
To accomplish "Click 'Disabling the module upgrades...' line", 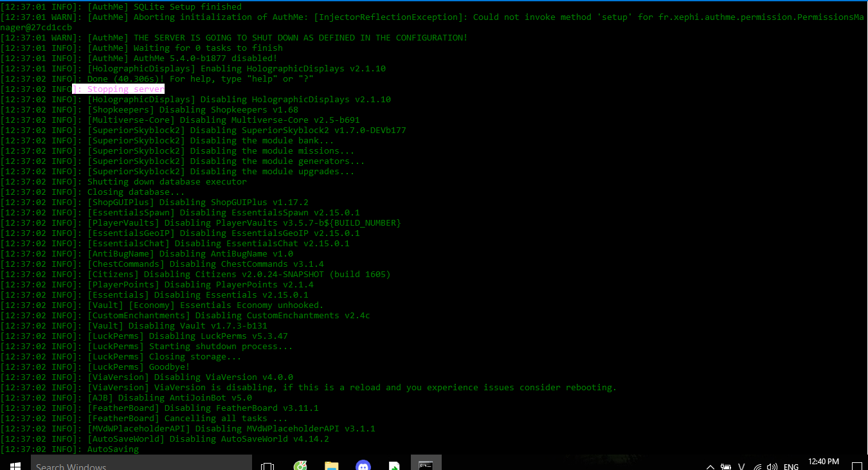I will [177, 172].
